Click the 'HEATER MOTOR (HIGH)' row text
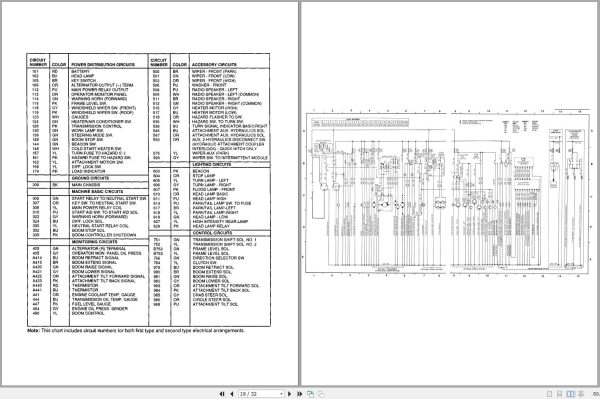The height and width of the screenshot is (399, 600). [215, 108]
